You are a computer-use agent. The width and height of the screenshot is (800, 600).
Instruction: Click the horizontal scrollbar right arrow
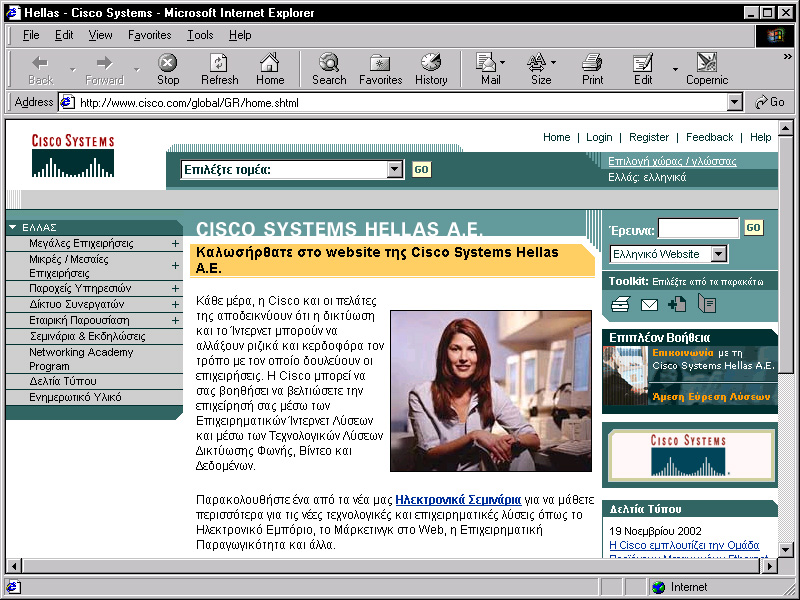[770, 565]
